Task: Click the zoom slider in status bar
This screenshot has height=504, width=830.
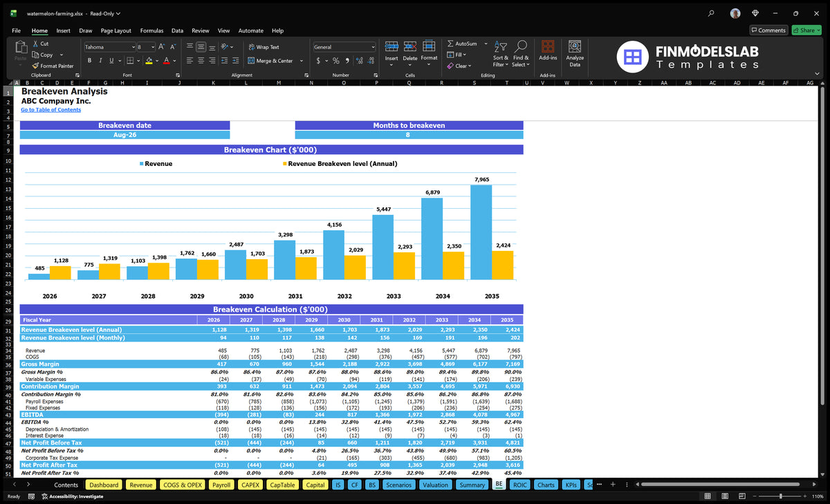Action: pos(781,496)
